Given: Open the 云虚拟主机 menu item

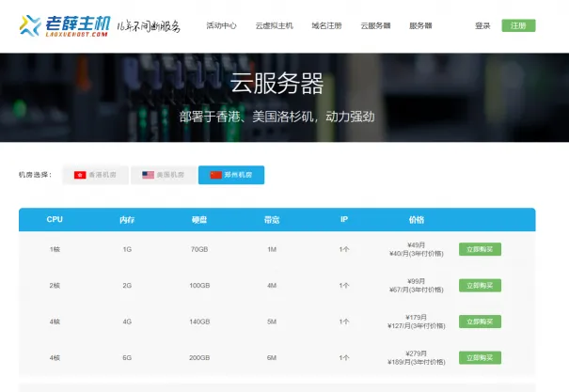Looking at the screenshot, I should [274, 26].
